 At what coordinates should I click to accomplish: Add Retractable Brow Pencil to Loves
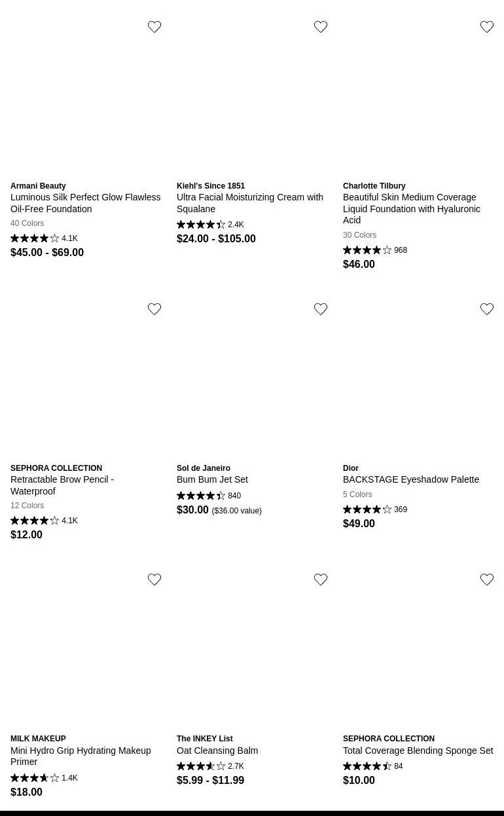click(154, 309)
